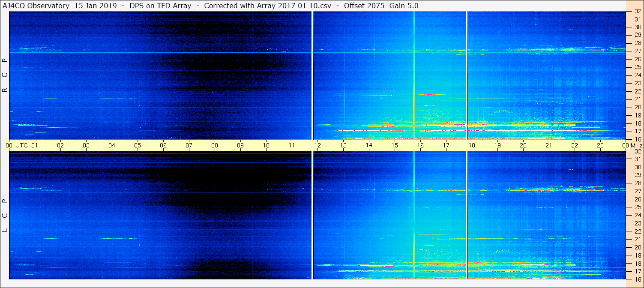Image resolution: width=644 pixels, height=288 pixels.
Task: Select hour '14' on the UTC axis
Action: pos(369,145)
